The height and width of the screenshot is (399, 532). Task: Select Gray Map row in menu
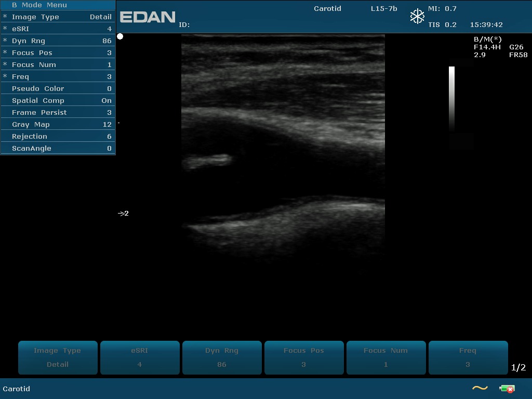[58, 125]
